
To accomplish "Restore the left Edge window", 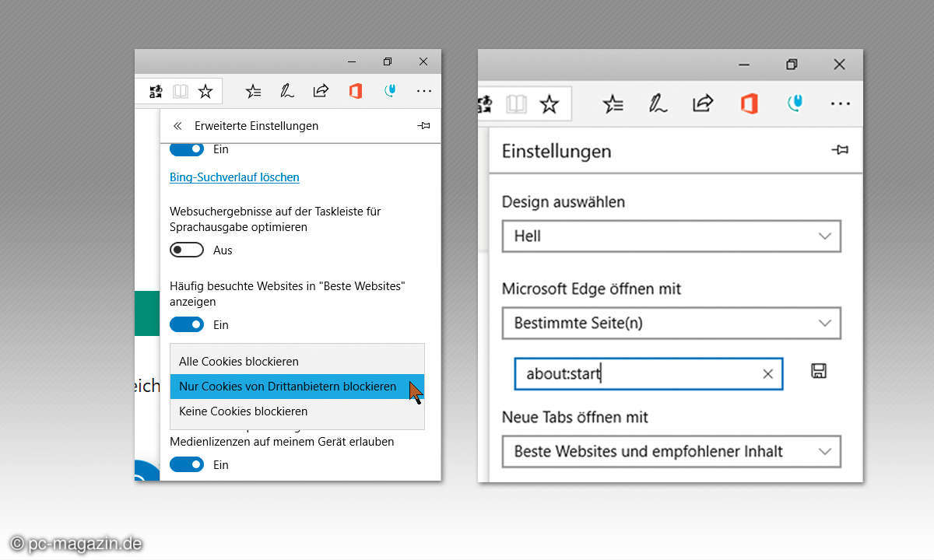I will tap(388, 61).
